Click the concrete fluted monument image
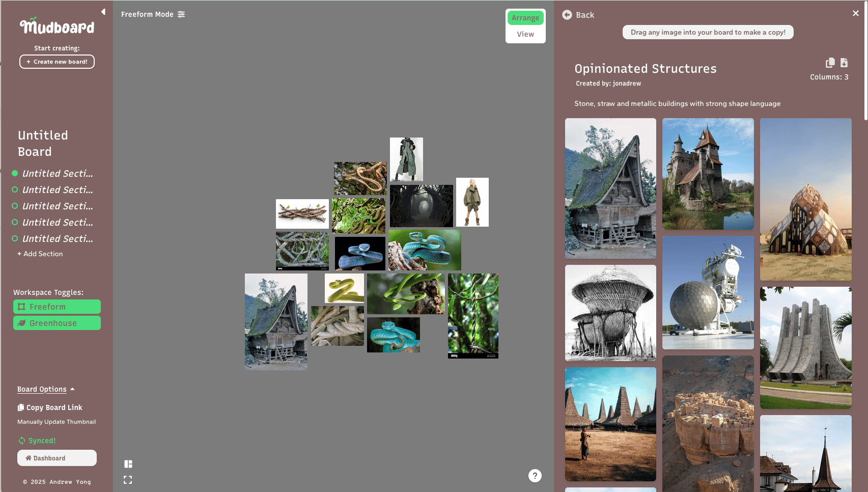This screenshot has width=868, height=492. (x=806, y=348)
